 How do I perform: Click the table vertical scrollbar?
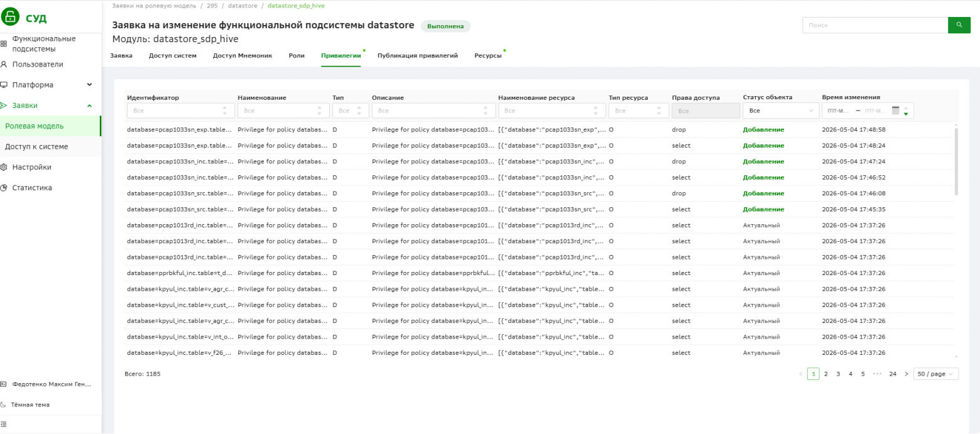tap(956, 162)
